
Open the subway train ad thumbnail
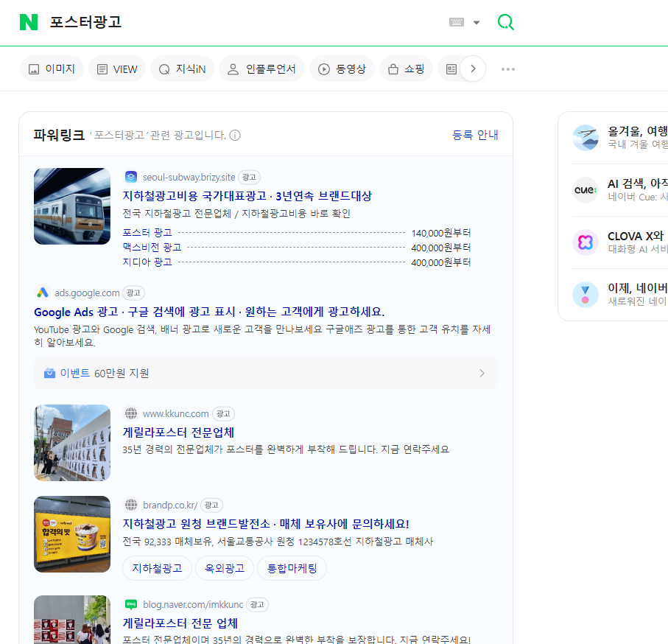coord(72,206)
